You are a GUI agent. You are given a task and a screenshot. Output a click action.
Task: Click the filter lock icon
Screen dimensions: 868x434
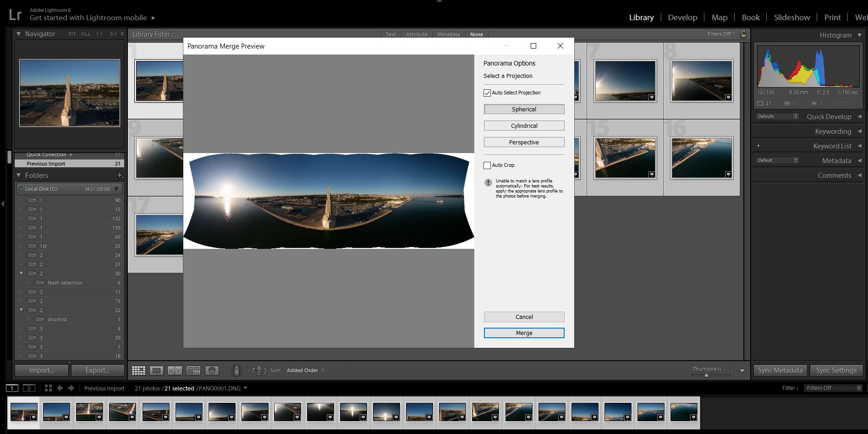pos(743,33)
